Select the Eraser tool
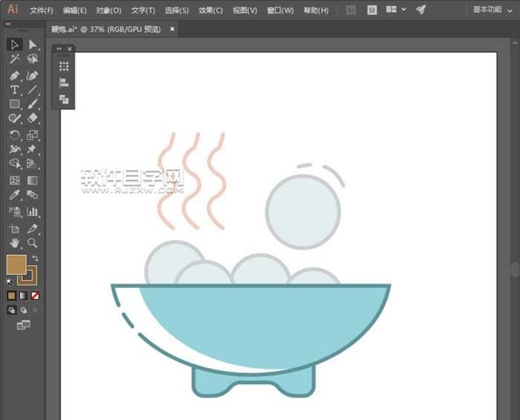This screenshot has width=520, height=420. [33, 119]
